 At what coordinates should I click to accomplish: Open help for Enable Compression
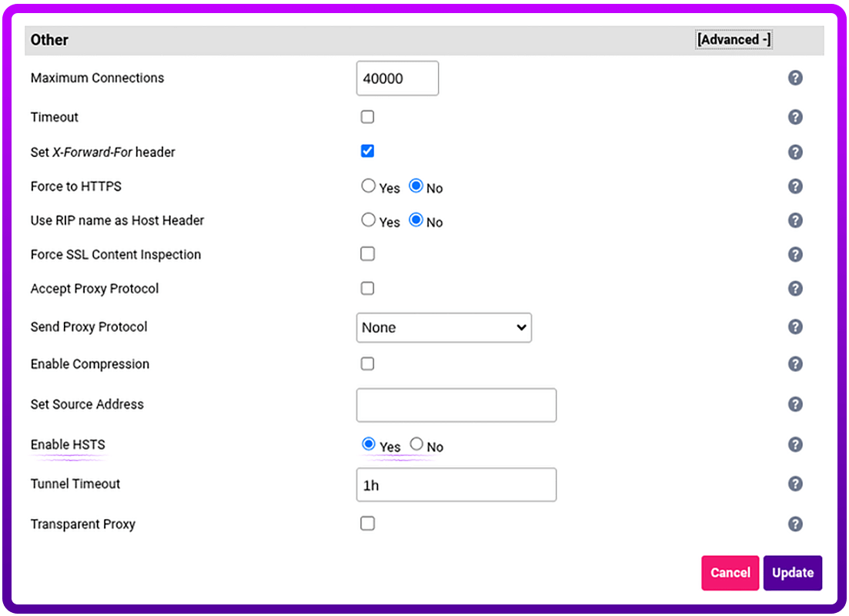tap(795, 364)
